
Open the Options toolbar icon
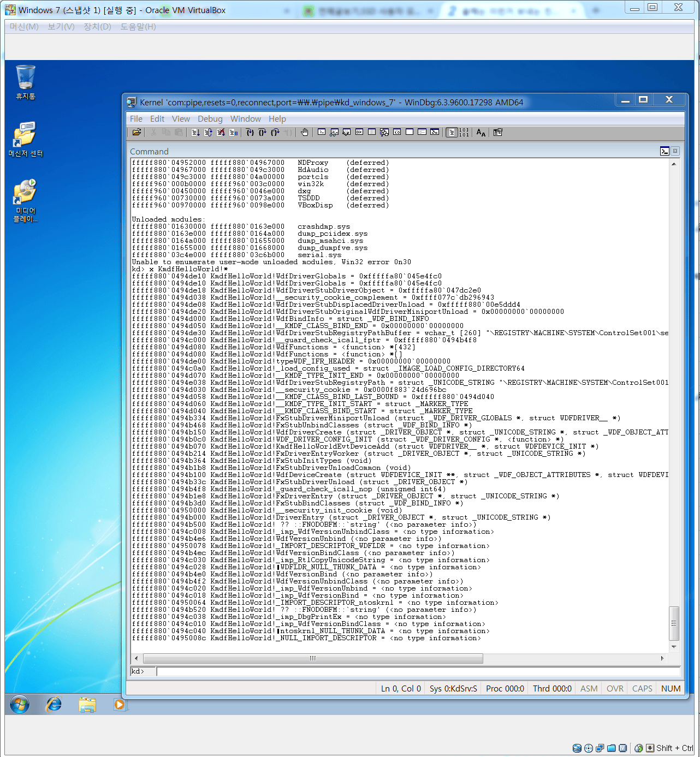point(497,132)
